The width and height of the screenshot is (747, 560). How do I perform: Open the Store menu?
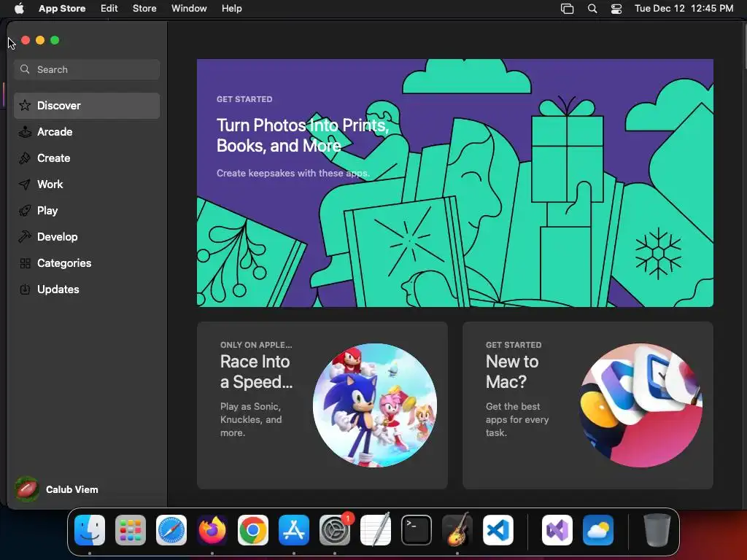144,9
